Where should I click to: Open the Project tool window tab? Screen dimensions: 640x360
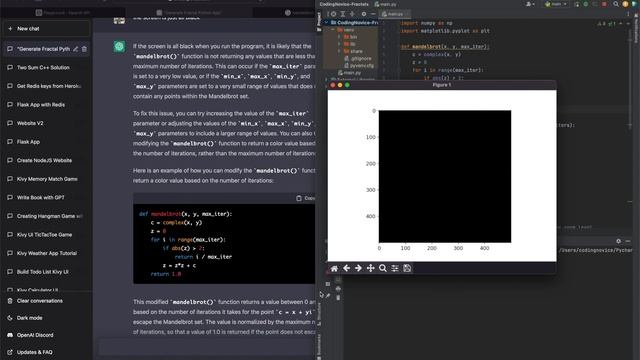319,21
